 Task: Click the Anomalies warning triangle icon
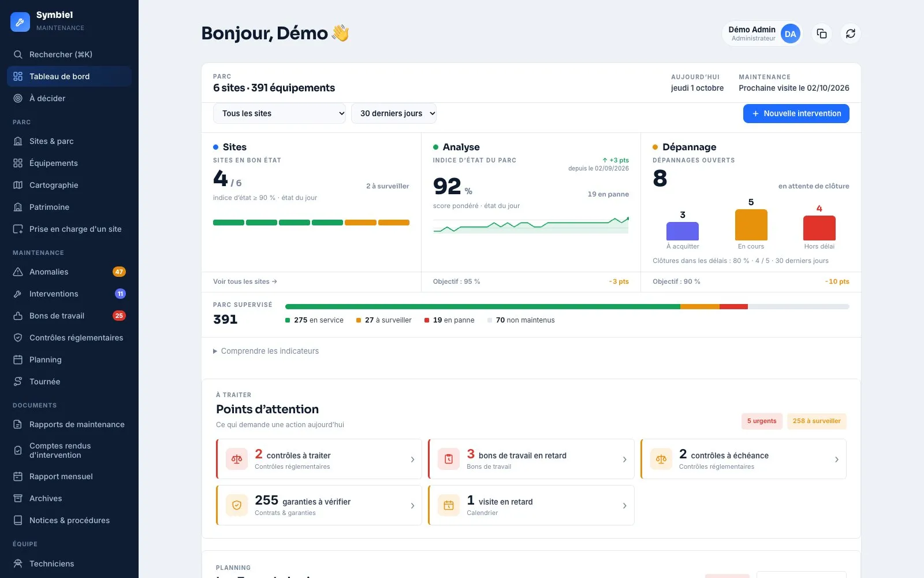tap(18, 272)
